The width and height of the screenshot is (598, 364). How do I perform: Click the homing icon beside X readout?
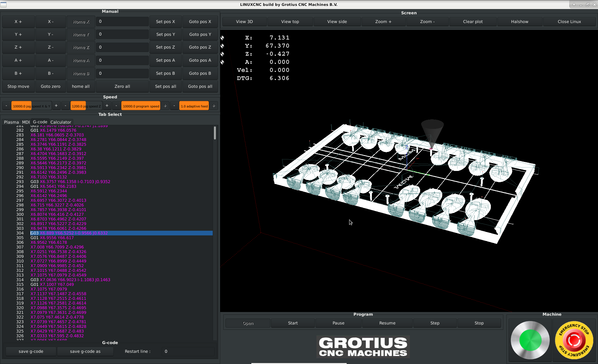(x=222, y=38)
